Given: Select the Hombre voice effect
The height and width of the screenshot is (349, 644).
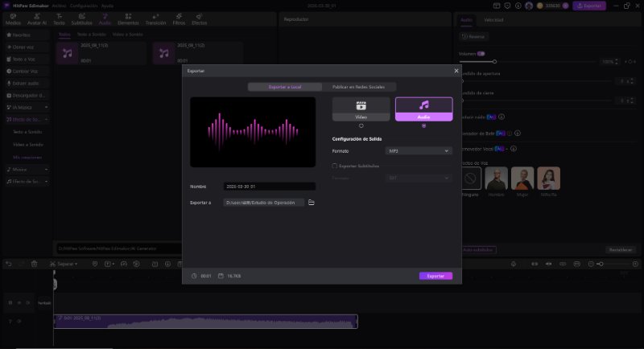Looking at the screenshot, I should [x=496, y=179].
